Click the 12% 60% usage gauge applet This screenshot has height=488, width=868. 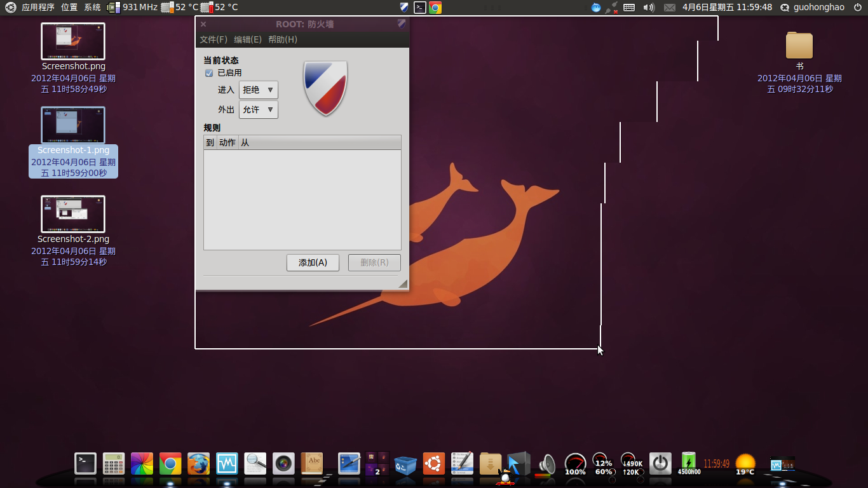click(x=603, y=464)
